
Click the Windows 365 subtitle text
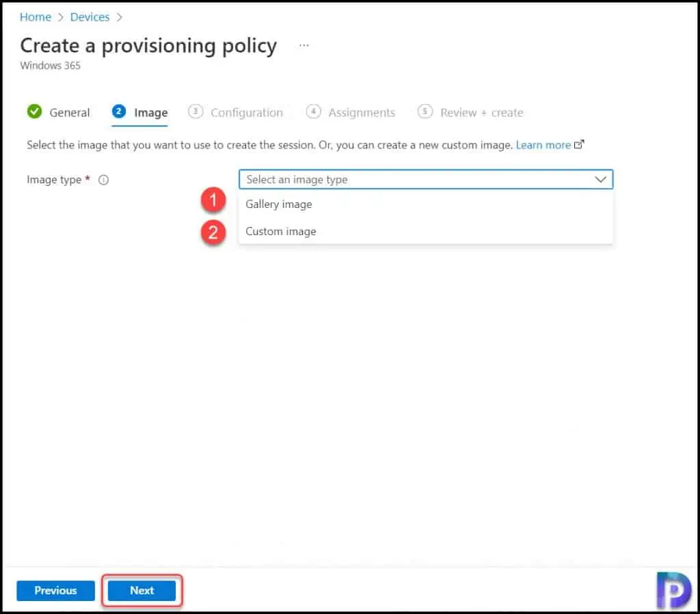(51, 66)
